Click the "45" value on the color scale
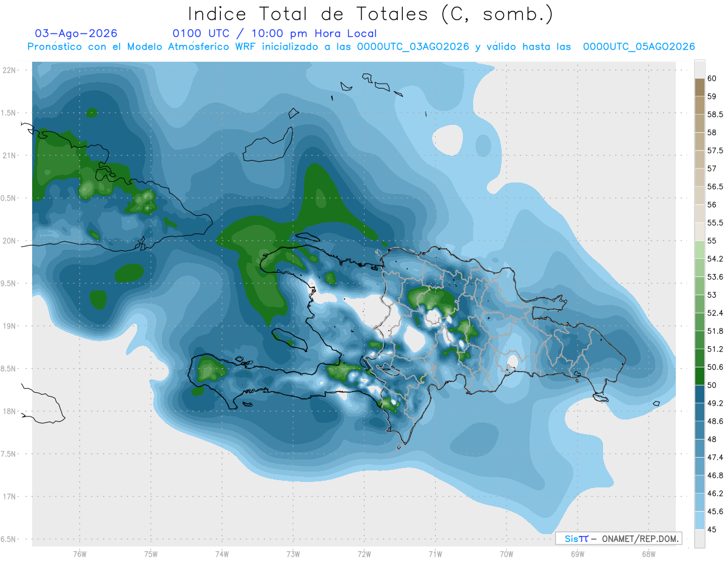 [x=712, y=529]
